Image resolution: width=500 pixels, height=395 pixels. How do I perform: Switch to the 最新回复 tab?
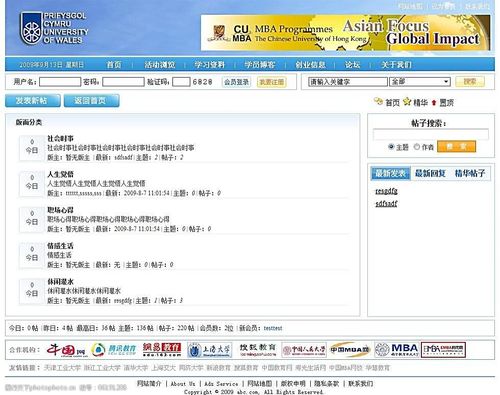pos(430,173)
